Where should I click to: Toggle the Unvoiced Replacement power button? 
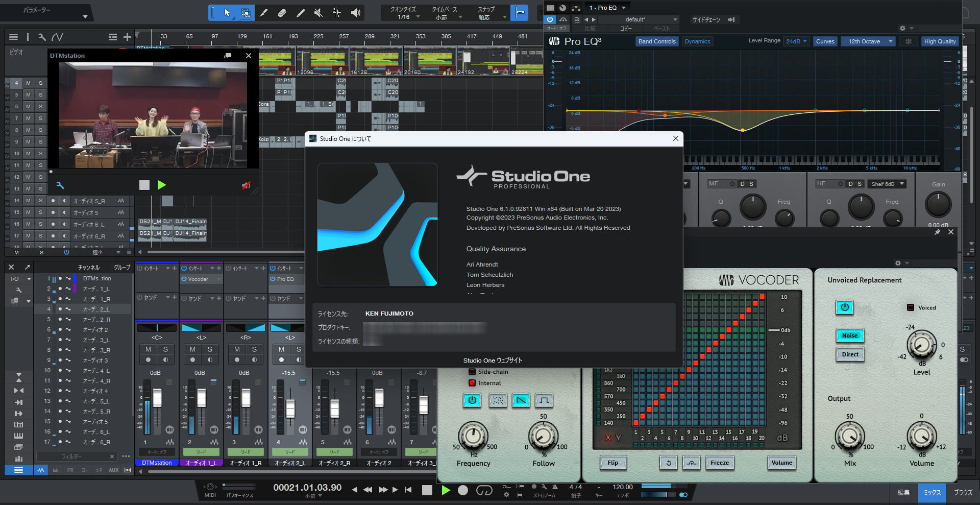pos(845,307)
